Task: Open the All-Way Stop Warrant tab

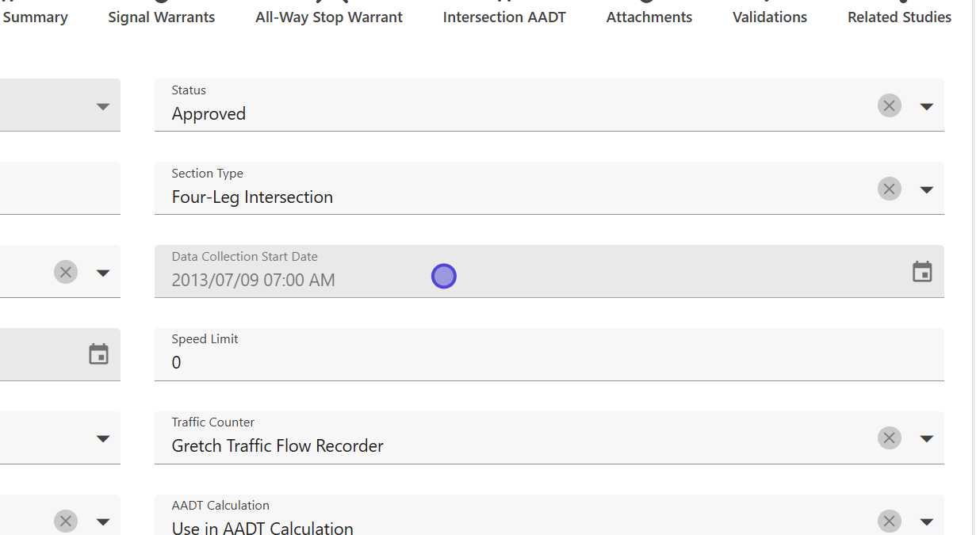Action: point(329,17)
